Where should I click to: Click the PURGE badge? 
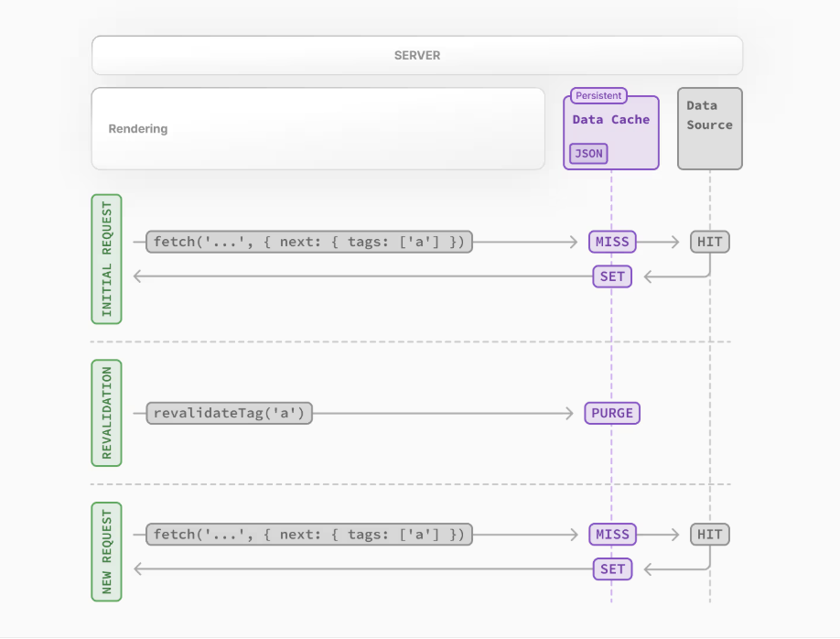(x=612, y=413)
